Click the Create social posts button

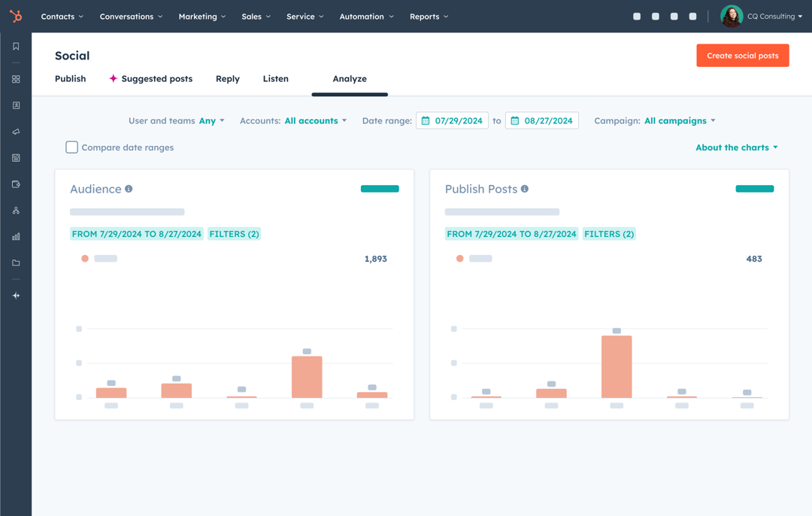tap(742, 56)
